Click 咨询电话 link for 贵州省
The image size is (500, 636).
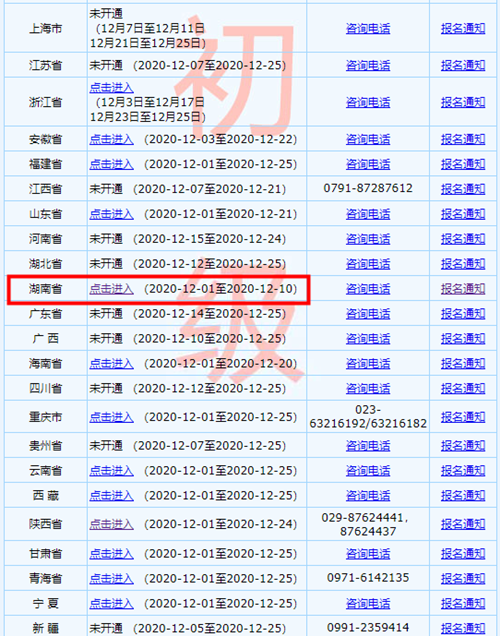368,446
